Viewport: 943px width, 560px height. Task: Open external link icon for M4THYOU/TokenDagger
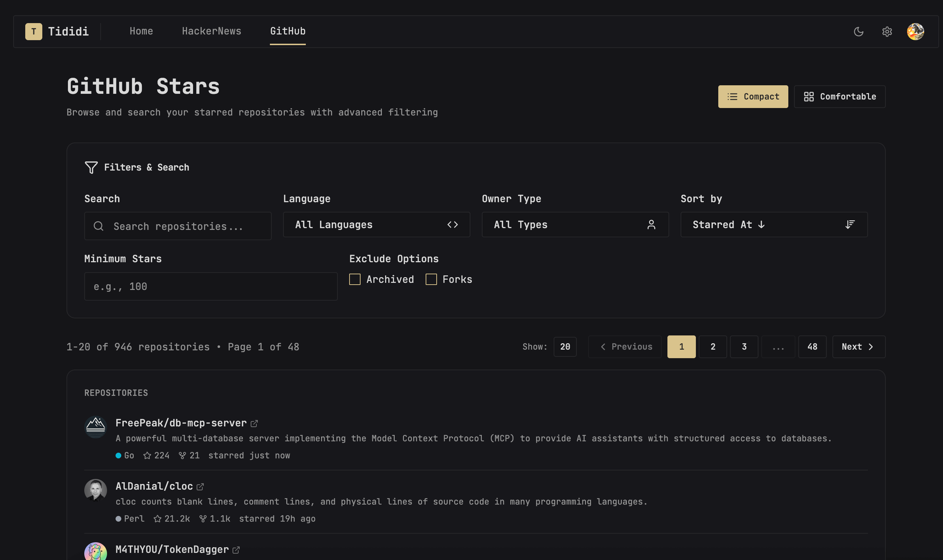click(x=236, y=550)
